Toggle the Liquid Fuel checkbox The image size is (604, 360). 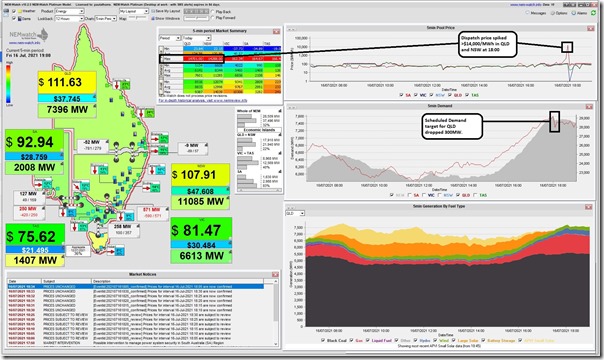[367, 340]
